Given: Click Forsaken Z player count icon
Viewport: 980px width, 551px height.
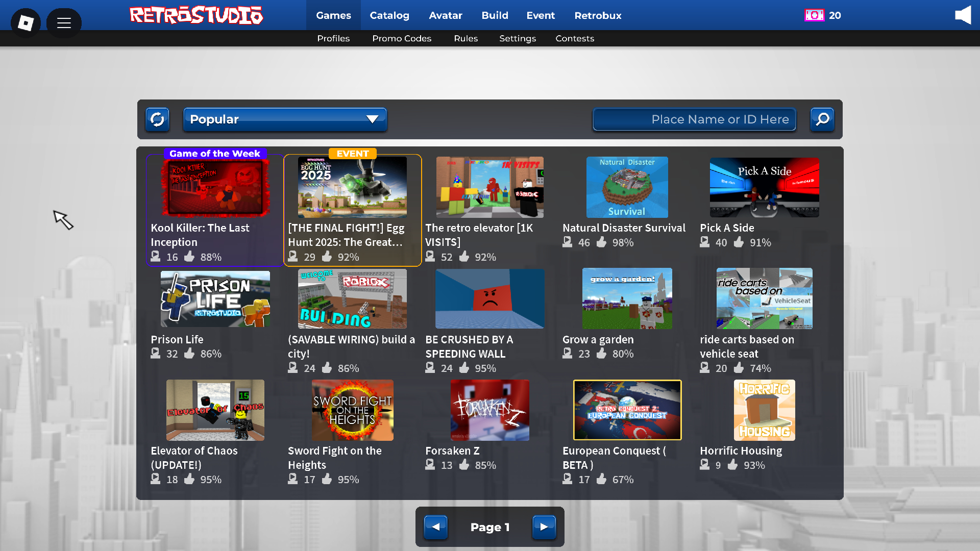Looking at the screenshot, I should pos(430,464).
